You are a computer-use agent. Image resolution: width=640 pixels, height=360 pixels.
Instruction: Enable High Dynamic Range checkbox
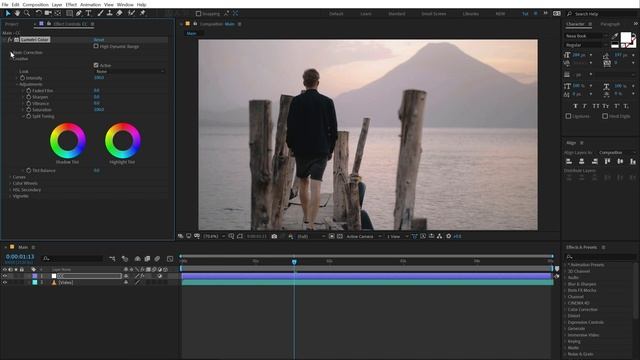[96, 46]
